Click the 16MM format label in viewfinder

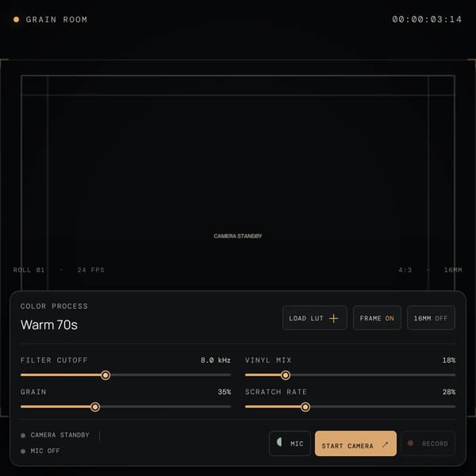[x=453, y=270]
